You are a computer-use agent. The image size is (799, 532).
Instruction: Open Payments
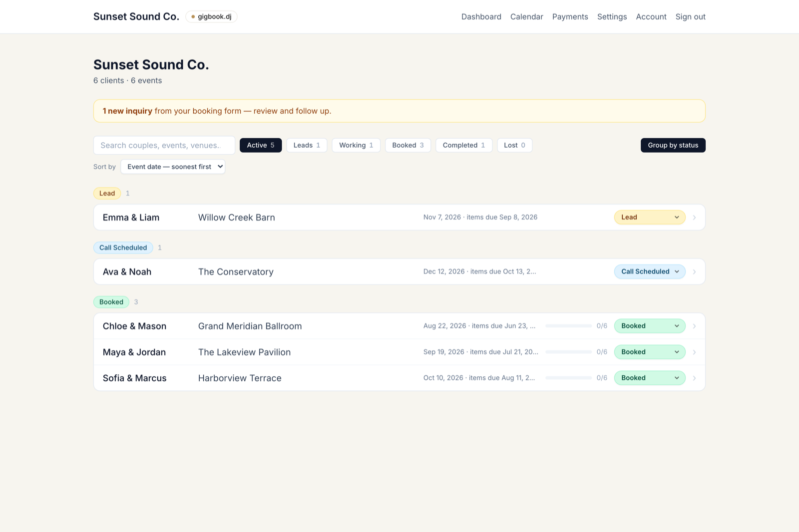coord(570,16)
